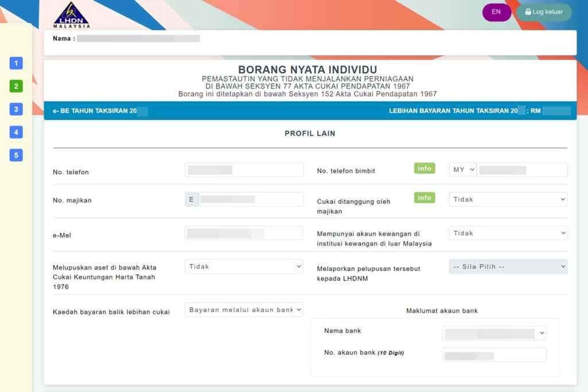This screenshot has height=392, width=588.
Task: Go to step 2 in sidebar
Action: [16, 86]
